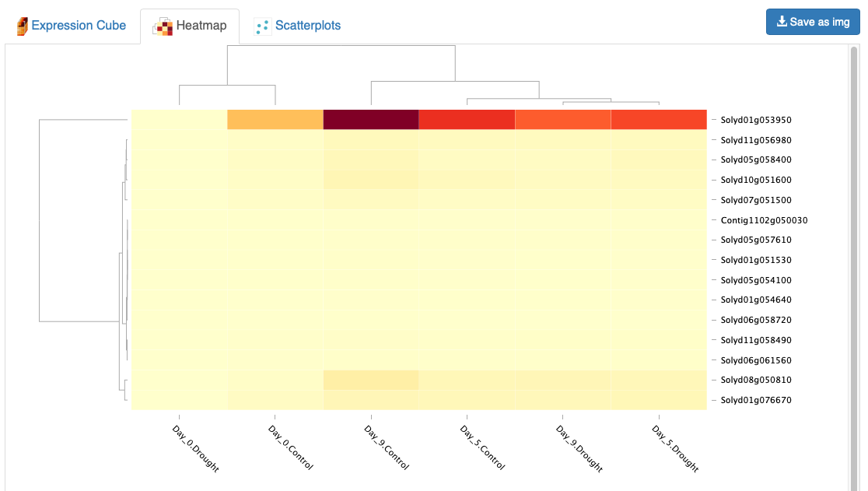Save the heatmap as an image

[x=813, y=22]
